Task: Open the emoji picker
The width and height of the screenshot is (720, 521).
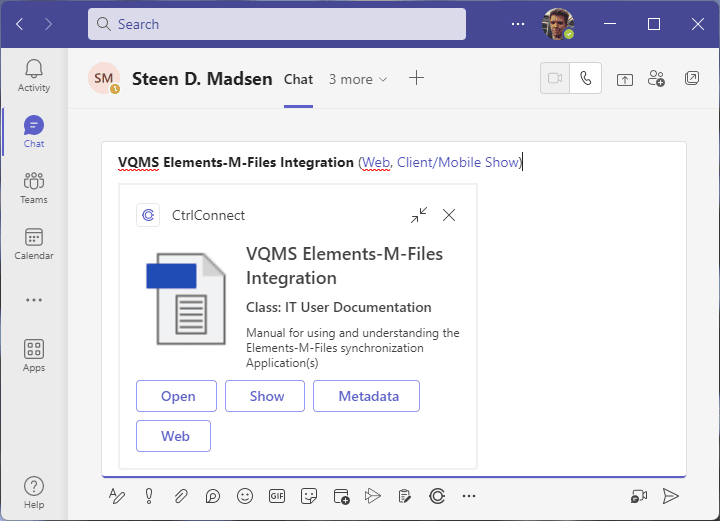Action: pos(245,496)
